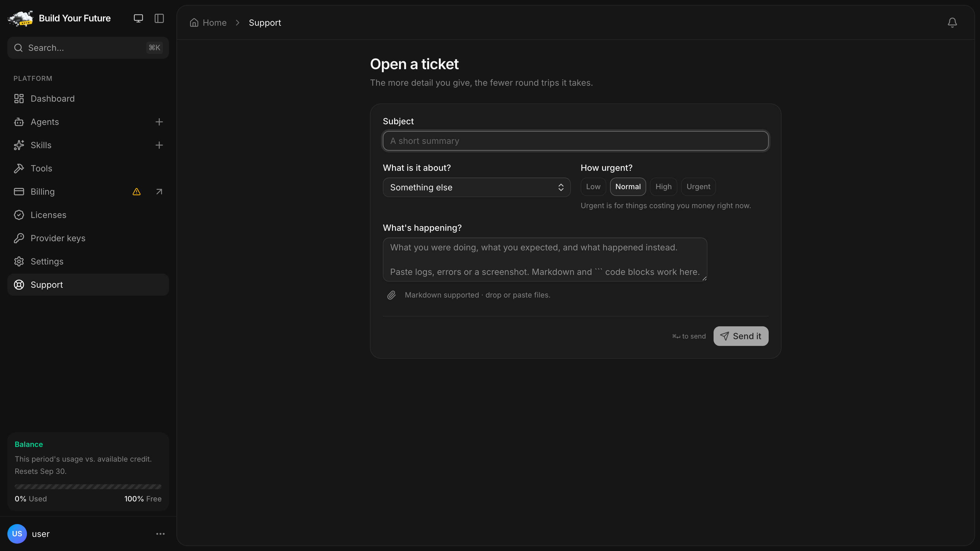The height and width of the screenshot is (551, 980).
Task: Click the Dashboard grid icon
Action: pyautogui.click(x=19, y=99)
